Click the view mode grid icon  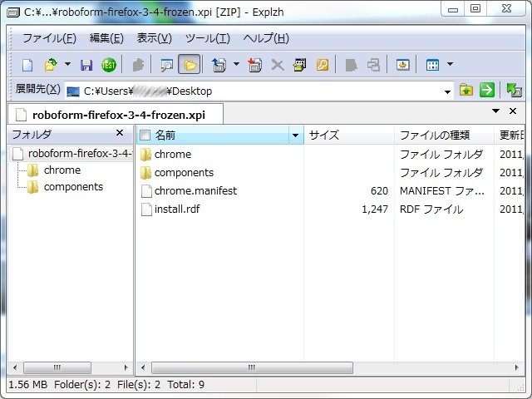pos(432,65)
